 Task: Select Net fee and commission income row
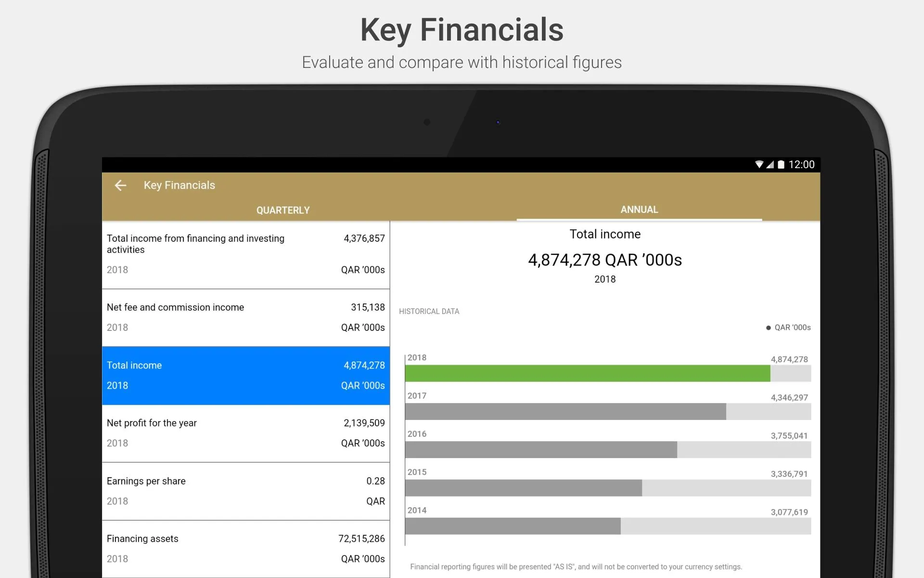pos(246,317)
